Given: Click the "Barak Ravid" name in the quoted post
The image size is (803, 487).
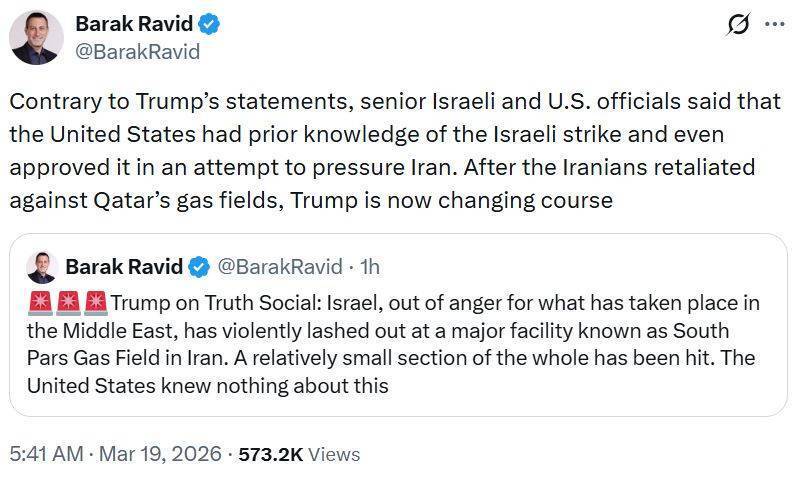Looking at the screenshot, I should point(124,267).
